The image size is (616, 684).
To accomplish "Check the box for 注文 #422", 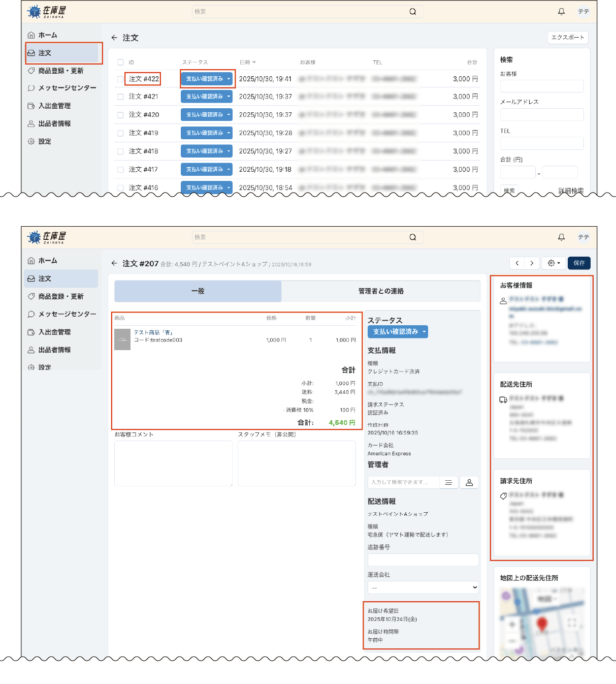I will [x=120, y=79].
